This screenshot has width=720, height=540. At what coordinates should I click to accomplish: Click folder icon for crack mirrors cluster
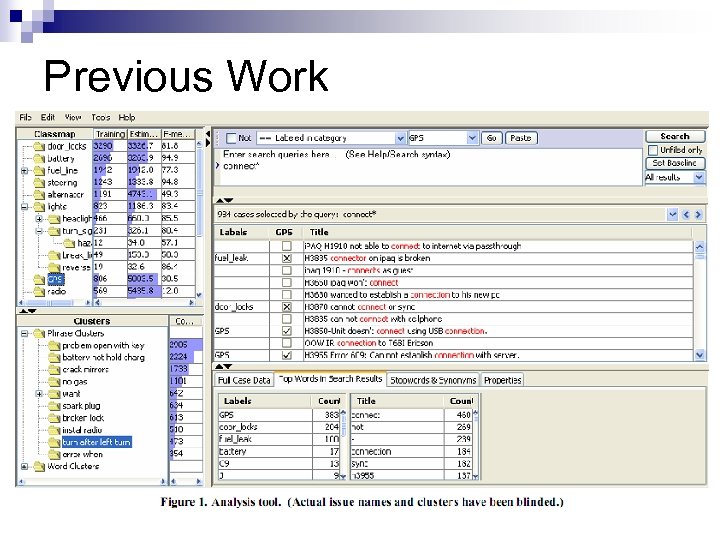click(55, 369)
